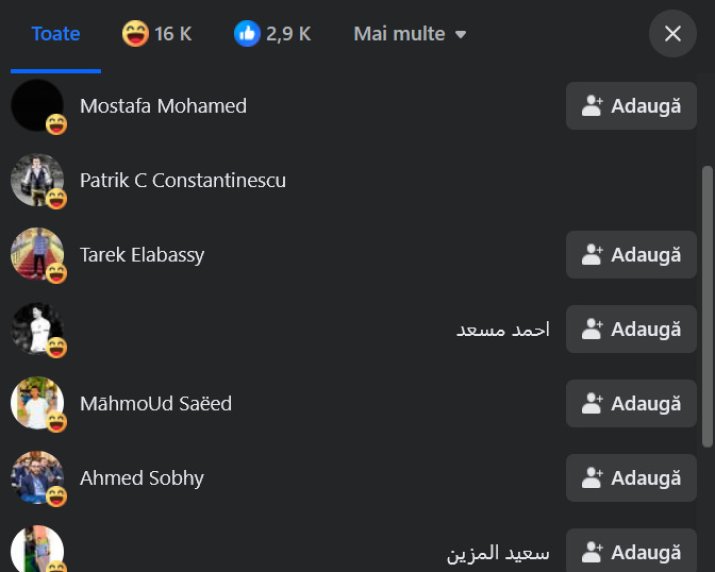The width and height of the screenshot is (715, 572).
Task: Switch to the Toate reactions tab
Action: click(x=56, y=34)
